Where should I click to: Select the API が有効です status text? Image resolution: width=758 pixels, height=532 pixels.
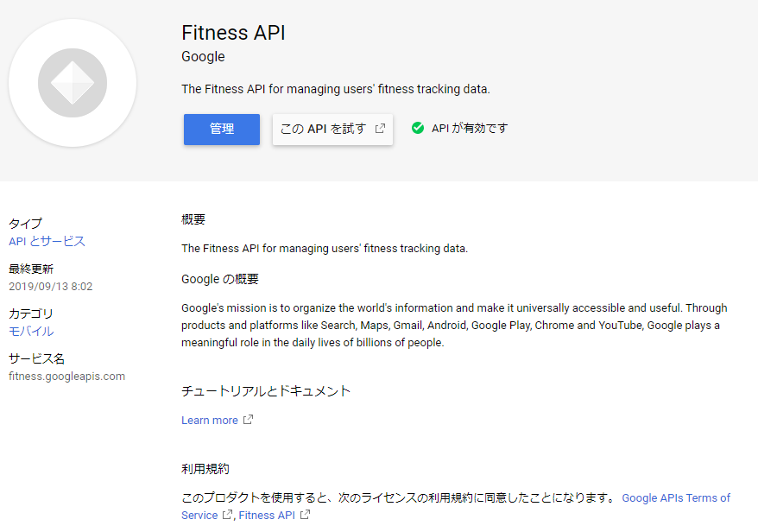tap(470, 128)
